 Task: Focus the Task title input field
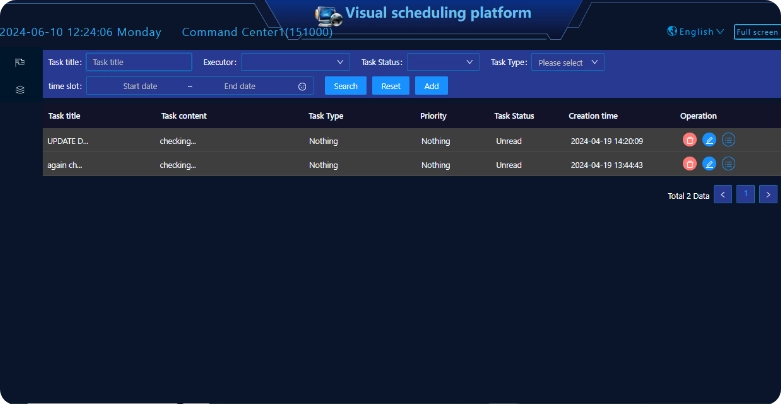point(139,62)
